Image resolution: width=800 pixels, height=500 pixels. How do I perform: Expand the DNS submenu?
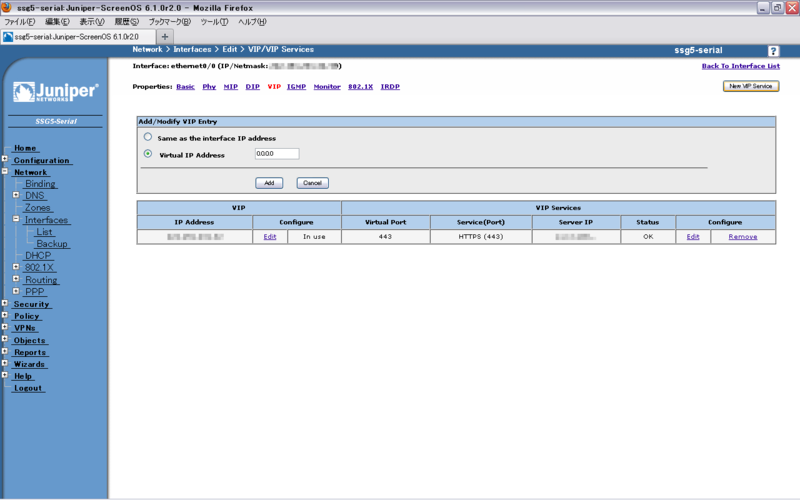point(16,195)
